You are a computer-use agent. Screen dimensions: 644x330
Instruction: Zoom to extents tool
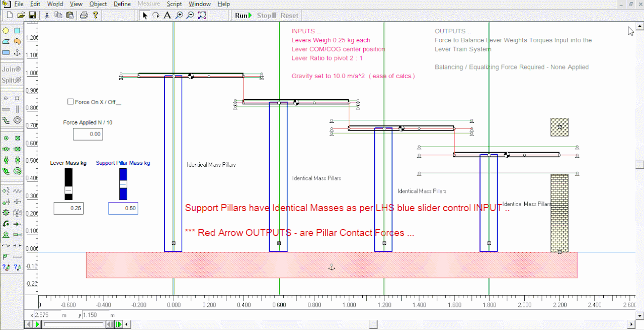202,15
